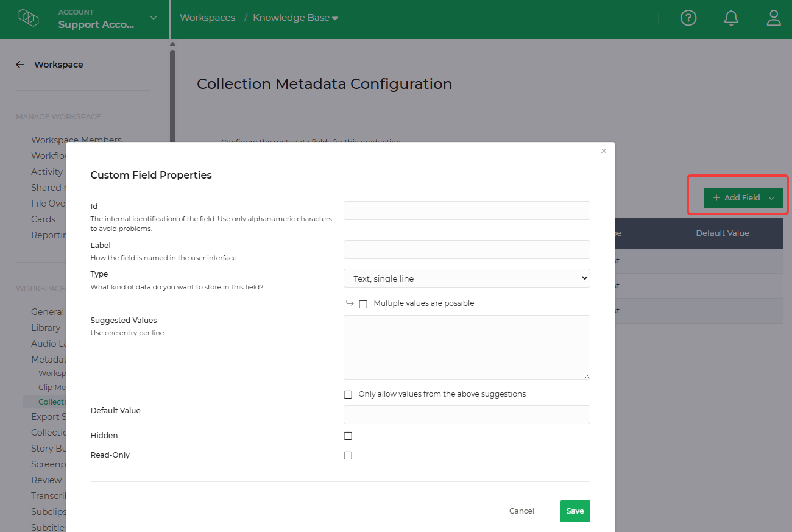The image size is (792, 532).
Task: Open the Type dropdown for the field
Action: [467, 278]
